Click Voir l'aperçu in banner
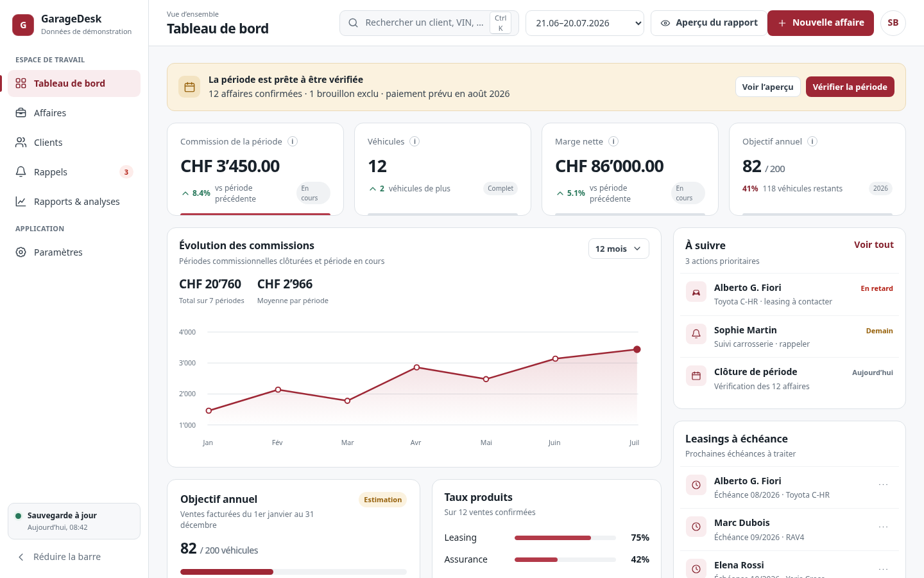 [x=767, y=87]
